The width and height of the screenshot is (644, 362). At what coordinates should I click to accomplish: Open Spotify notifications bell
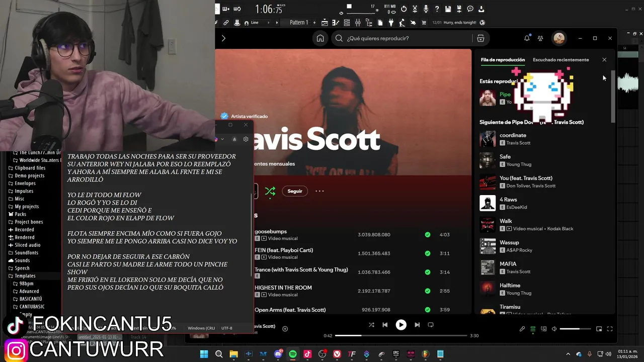pos(527,38)
